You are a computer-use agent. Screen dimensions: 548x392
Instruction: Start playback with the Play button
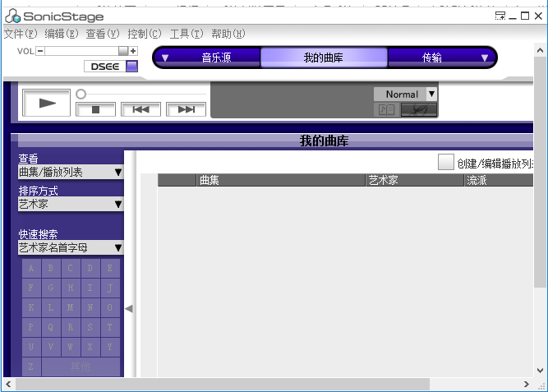(x=47, y=104)
